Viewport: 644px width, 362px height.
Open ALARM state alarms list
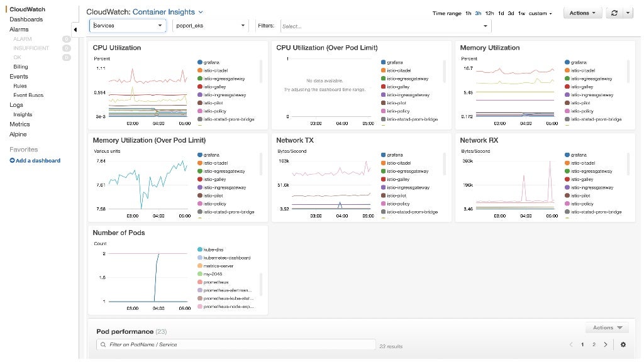tap(22, 39)
